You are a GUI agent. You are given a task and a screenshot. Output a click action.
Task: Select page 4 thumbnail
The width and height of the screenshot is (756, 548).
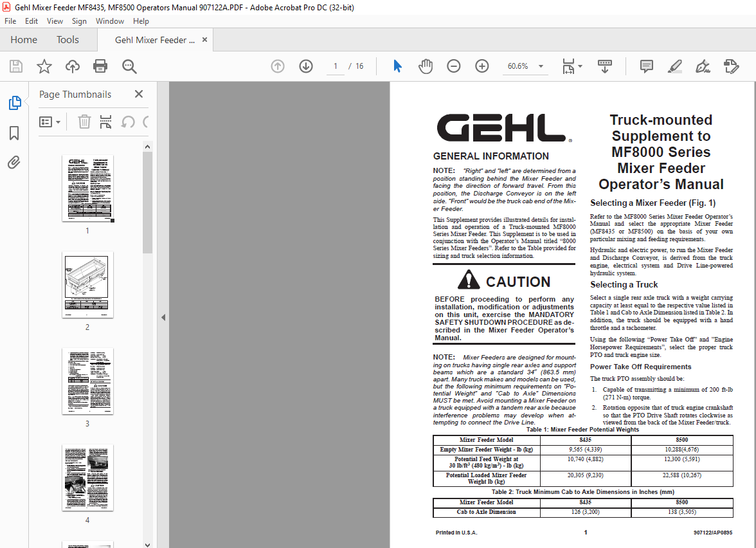[x=87, y=477]
